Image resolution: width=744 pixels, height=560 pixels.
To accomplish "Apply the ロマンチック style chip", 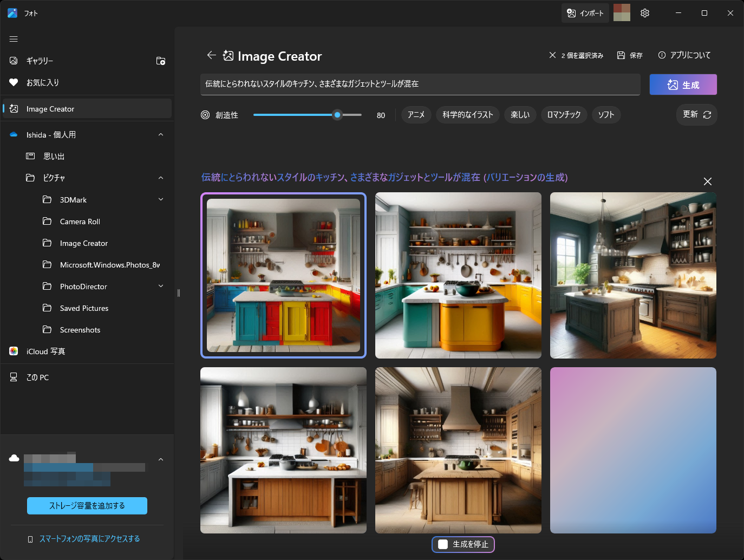I will click(x=564, y=115).
